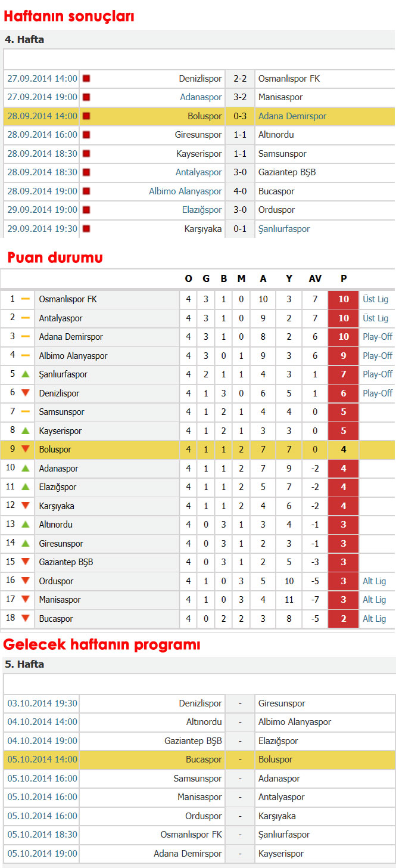Image resolution: width=396 pixels, height=868 pixels.
Task: Open 05.10.2014 14:00 Bucaspor fixture
Action: tap(42, 759)
